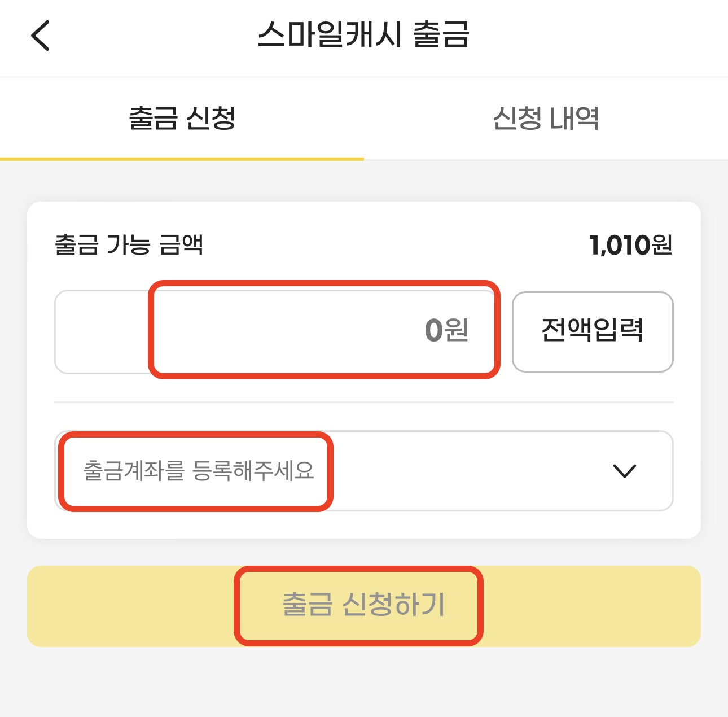Tap the left-pointing arrow in the header
Image resolution: width=728 pixels, height=717 pixels.
40,36
